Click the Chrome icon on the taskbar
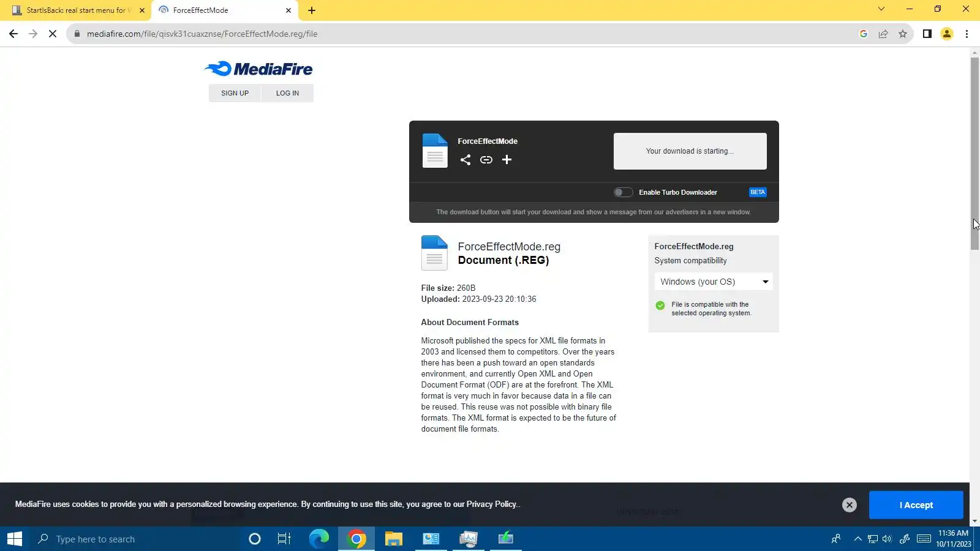This screenshot has height=551, width=980. [x=356, y=539]
